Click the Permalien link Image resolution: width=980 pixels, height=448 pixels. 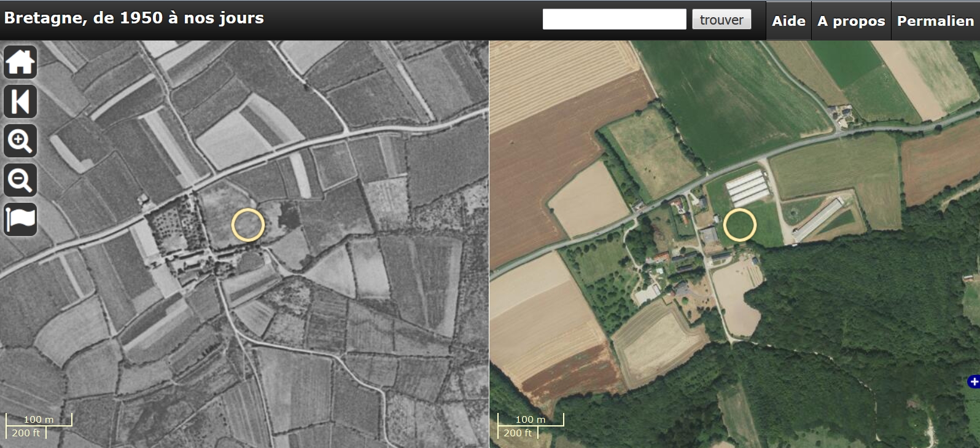tap(935, 21)
